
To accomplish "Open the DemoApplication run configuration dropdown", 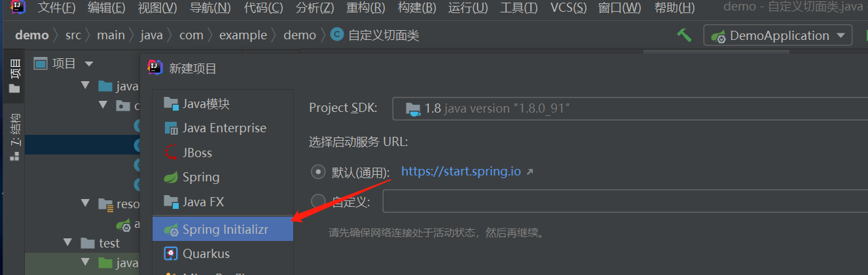I will [778, 35].
